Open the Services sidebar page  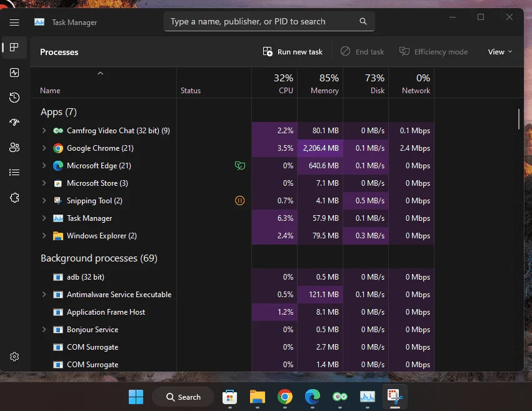pyautogui.click(x=14, y=198)
